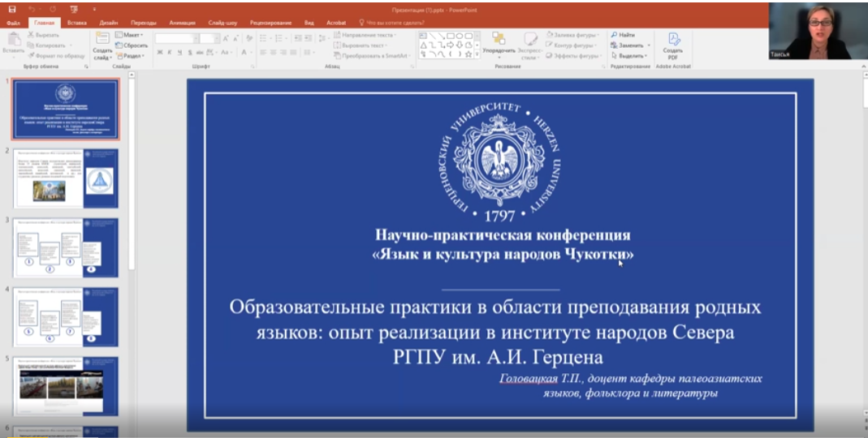Viewport: 868px width, 438px height.
Task: Click Преобразовать в SmartArt
Action: coord(372,56)
